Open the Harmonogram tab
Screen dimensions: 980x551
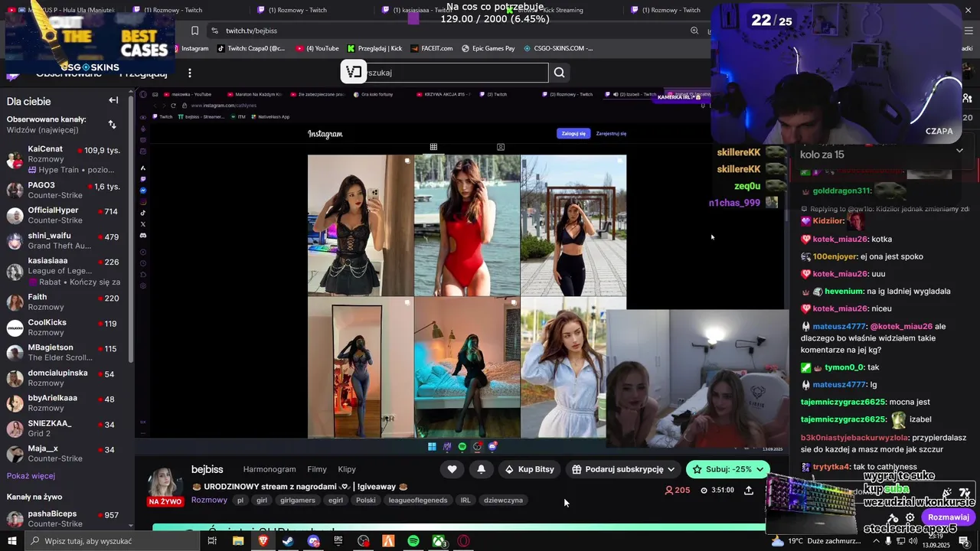click(269, 469)
